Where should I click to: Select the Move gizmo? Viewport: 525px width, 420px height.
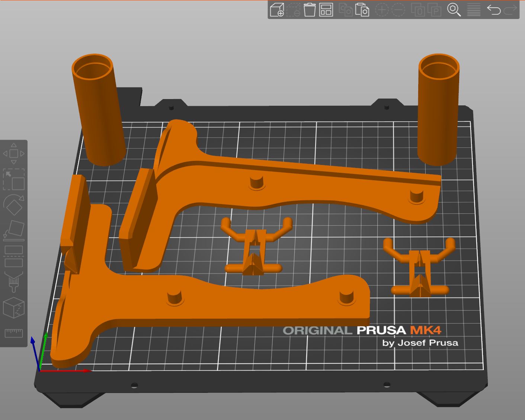pos(14,153)
